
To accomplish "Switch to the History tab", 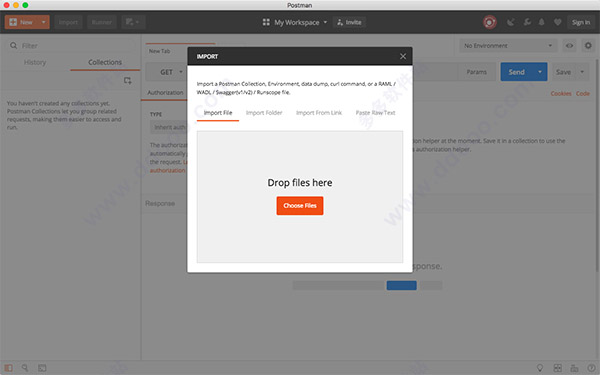I will tap(35, 62).
